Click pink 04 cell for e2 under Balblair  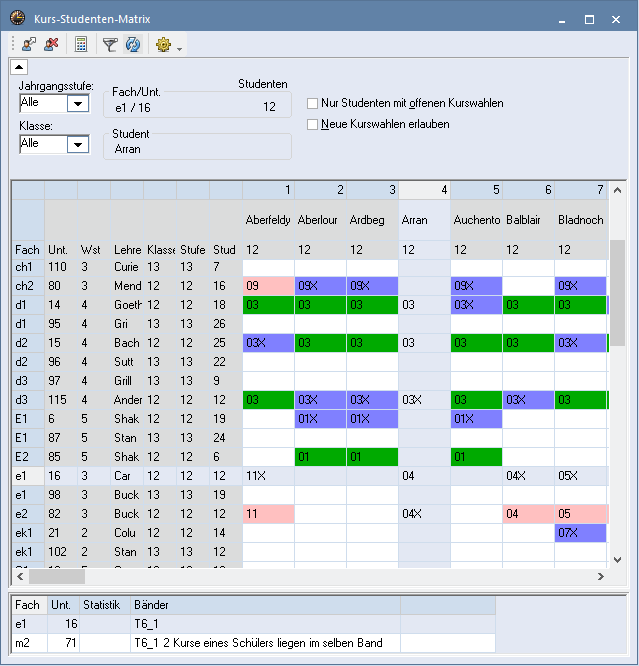pyautogui.click(x=528, y=514)
